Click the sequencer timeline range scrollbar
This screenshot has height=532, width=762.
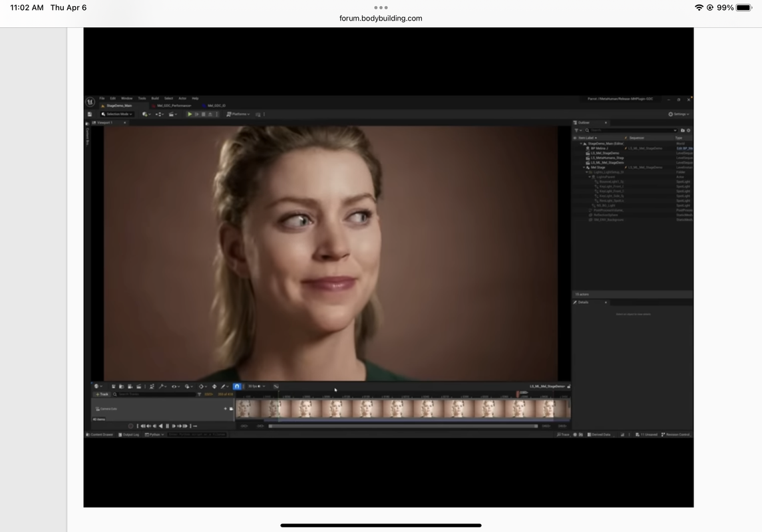click(403, 426)
